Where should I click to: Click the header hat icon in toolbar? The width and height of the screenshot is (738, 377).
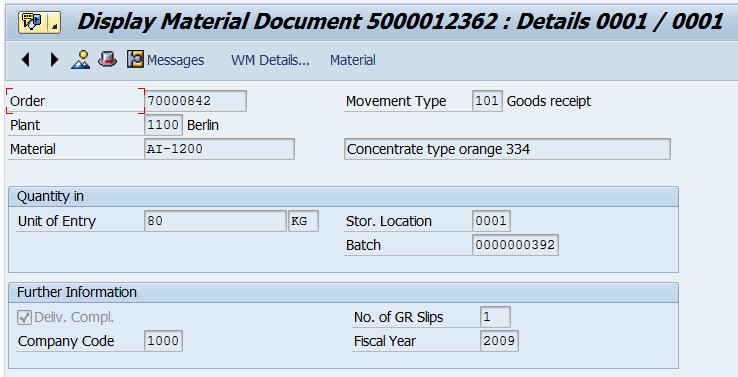coord(107,59)
